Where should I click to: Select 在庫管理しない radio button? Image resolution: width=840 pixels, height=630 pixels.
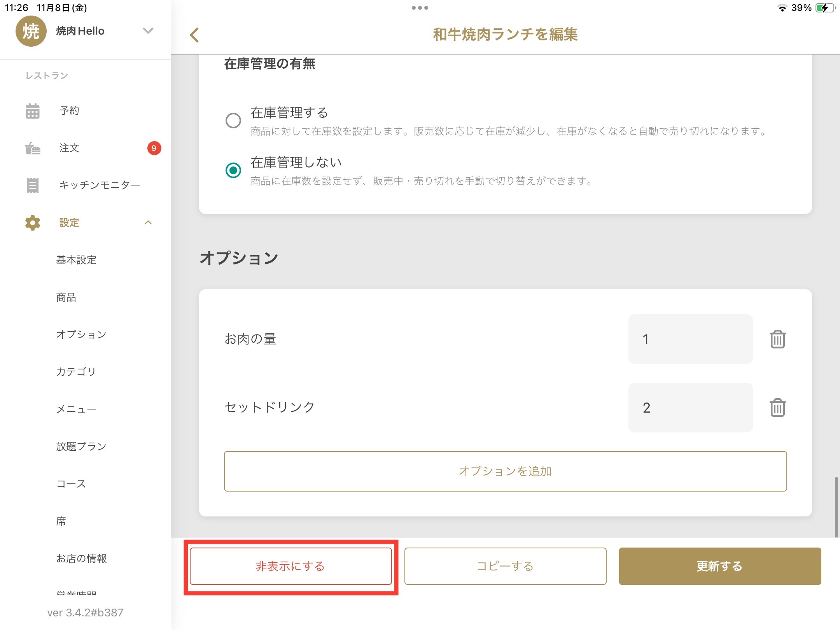[233, 170]
